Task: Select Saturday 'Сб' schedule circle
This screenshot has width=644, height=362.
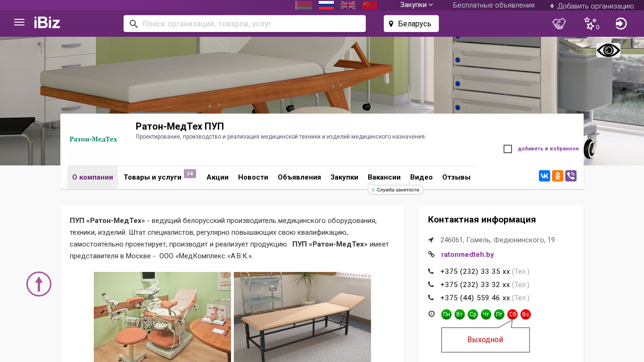Action: coord(512,314)
